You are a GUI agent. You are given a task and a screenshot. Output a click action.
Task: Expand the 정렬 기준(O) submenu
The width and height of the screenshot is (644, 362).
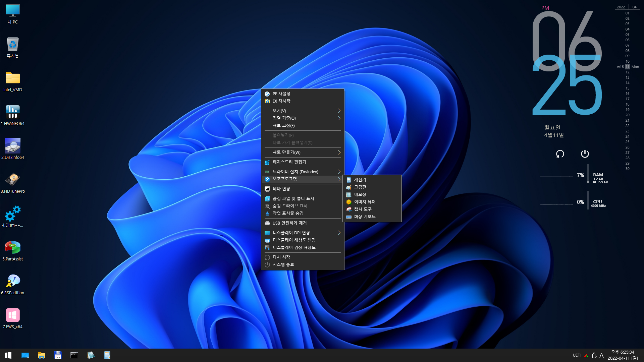pos(303,118)
